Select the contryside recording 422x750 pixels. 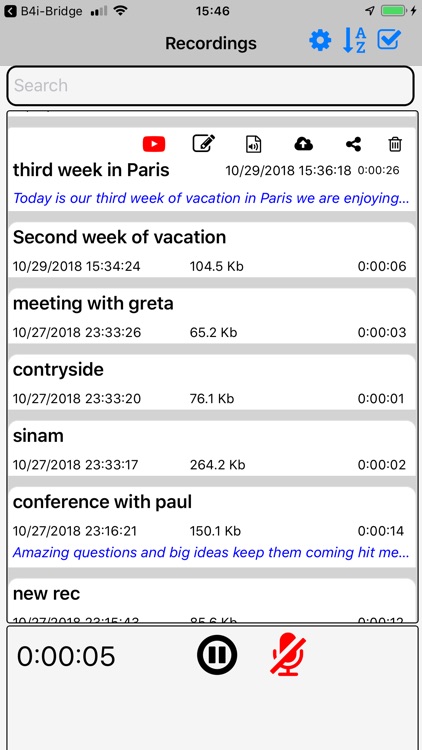pyautogui.click(x=211, y=384)
